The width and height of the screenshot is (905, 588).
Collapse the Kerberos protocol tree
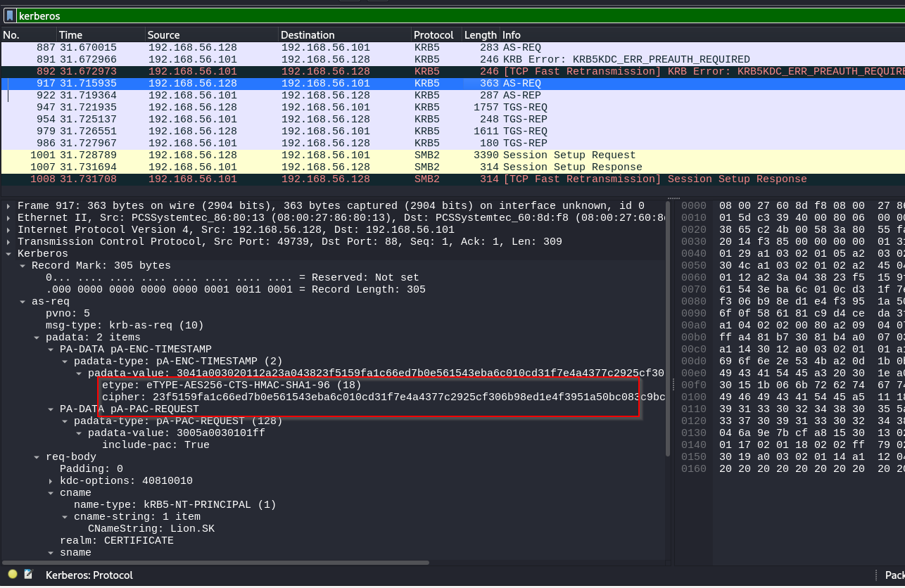(8, 254)
